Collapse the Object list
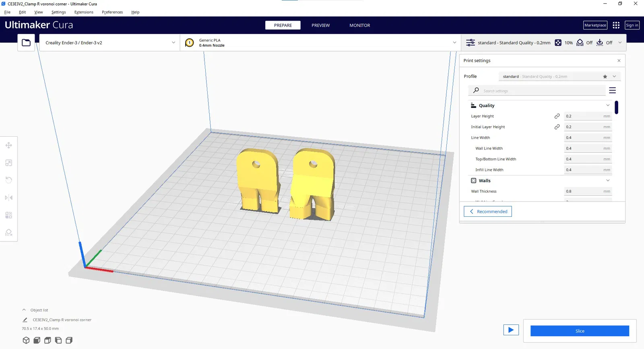 point(24,310)
